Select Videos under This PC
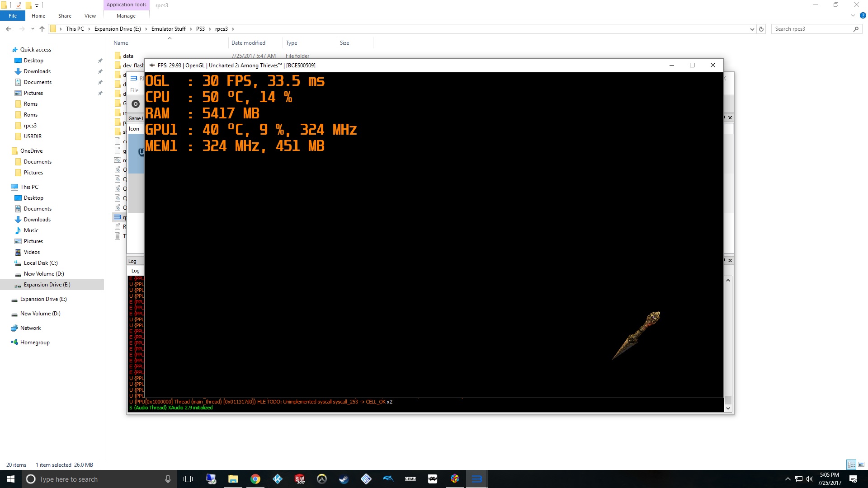The width and height of the screenshot is (868, 488). [32, 252]
